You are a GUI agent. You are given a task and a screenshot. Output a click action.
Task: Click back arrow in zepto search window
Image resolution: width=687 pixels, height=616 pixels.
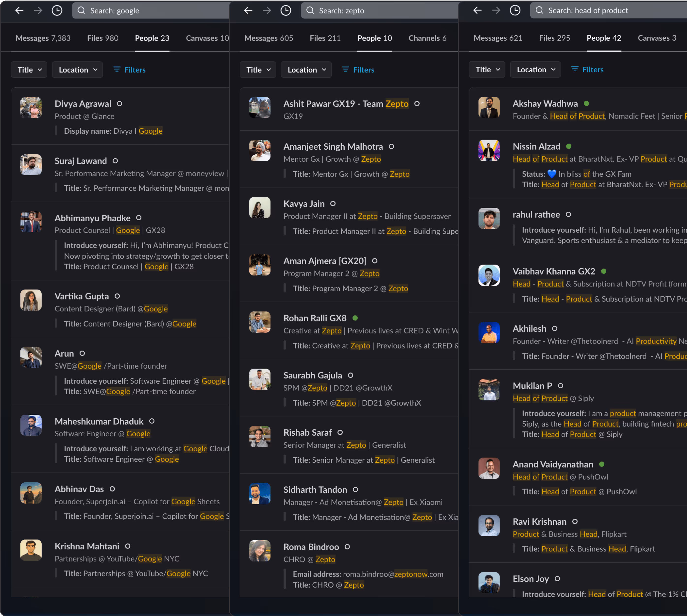248,11
